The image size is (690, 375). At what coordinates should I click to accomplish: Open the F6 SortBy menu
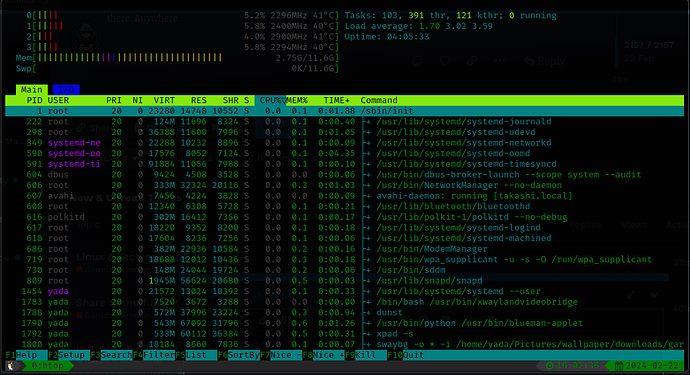pyautogui.click(x=239, y=355)
